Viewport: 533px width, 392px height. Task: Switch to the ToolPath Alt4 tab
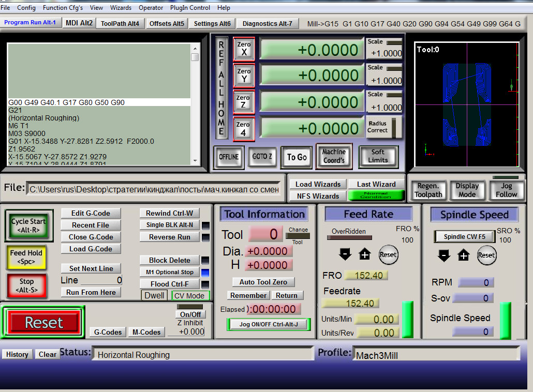pyautogui.click(x=120, y=23)
